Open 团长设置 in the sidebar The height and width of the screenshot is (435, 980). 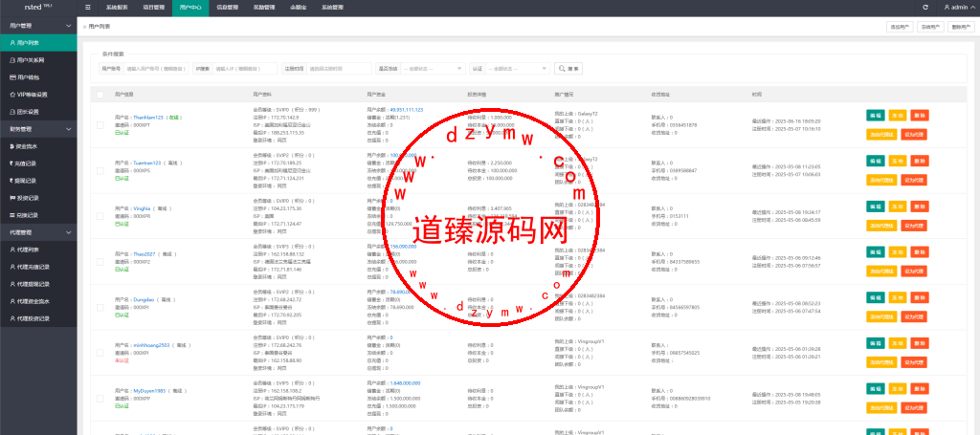click(x=38, y=112)
